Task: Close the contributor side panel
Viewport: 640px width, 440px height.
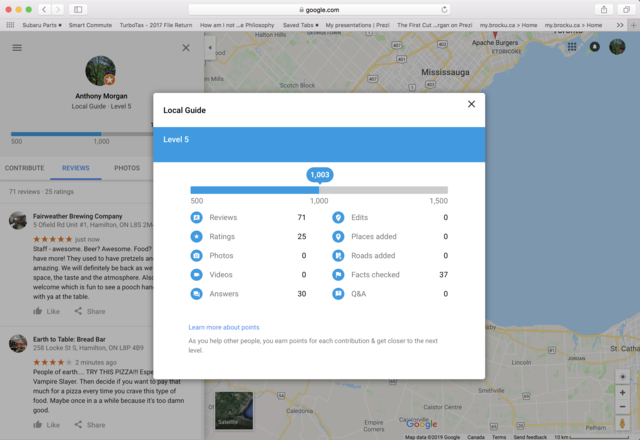Action: [186, 48]
